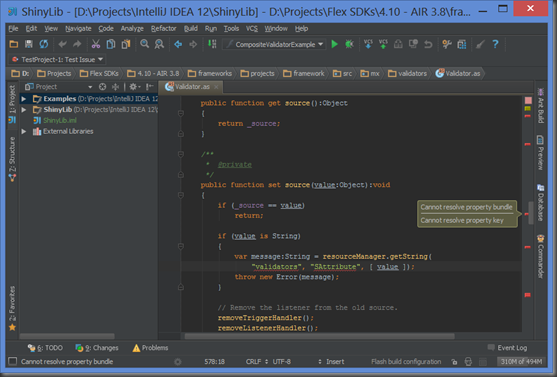This screenshot has height=377, width=557.
Task: Open the Analyze menu
Action: pyautogui.click(x=132, y=28)
